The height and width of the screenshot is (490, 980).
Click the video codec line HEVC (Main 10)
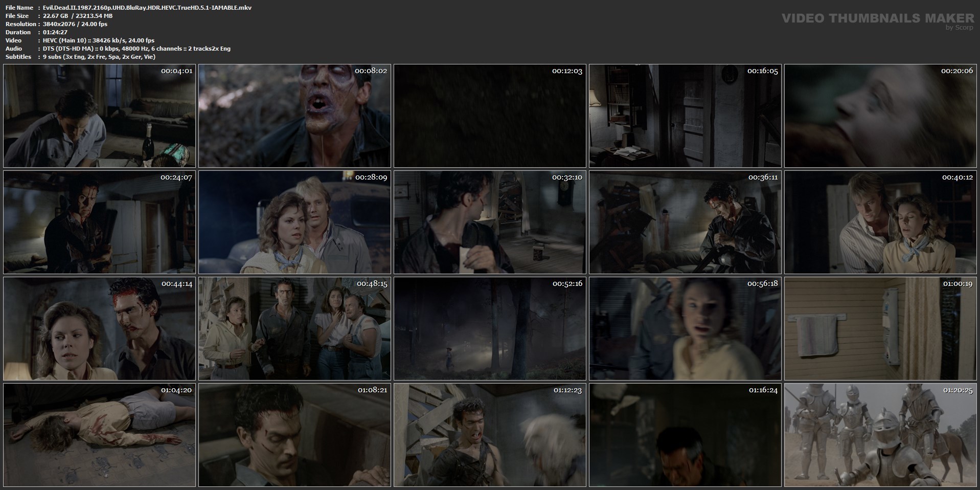pos(99,40)
